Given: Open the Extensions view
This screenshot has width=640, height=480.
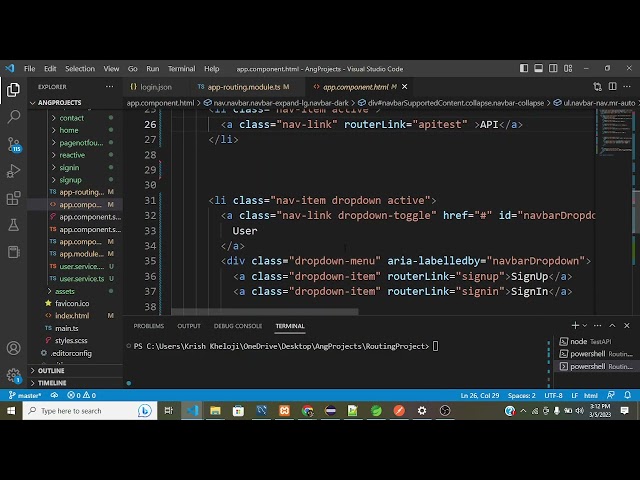Looking at the screenshot, I should (x=13, y=198).
